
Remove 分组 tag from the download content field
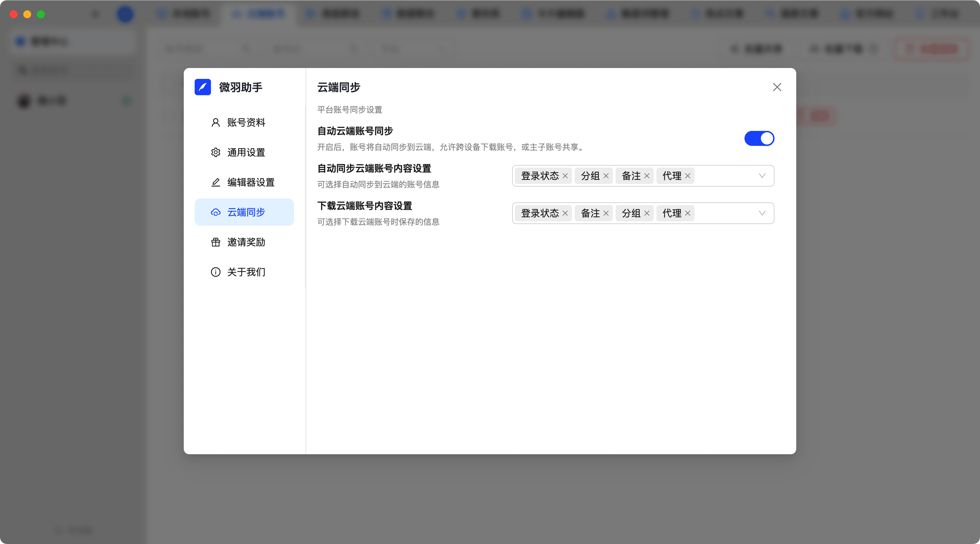(647, 213)
